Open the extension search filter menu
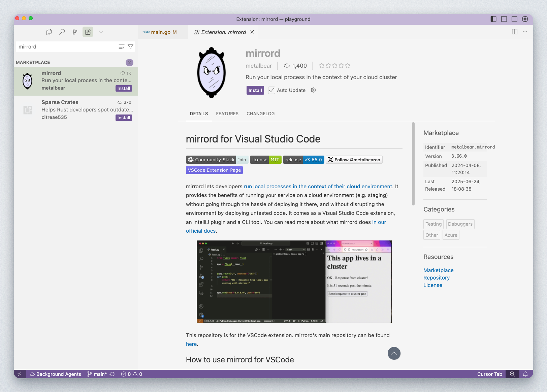Screen dimensions: 547x392 pyautogui.click(x=130, y=46)
